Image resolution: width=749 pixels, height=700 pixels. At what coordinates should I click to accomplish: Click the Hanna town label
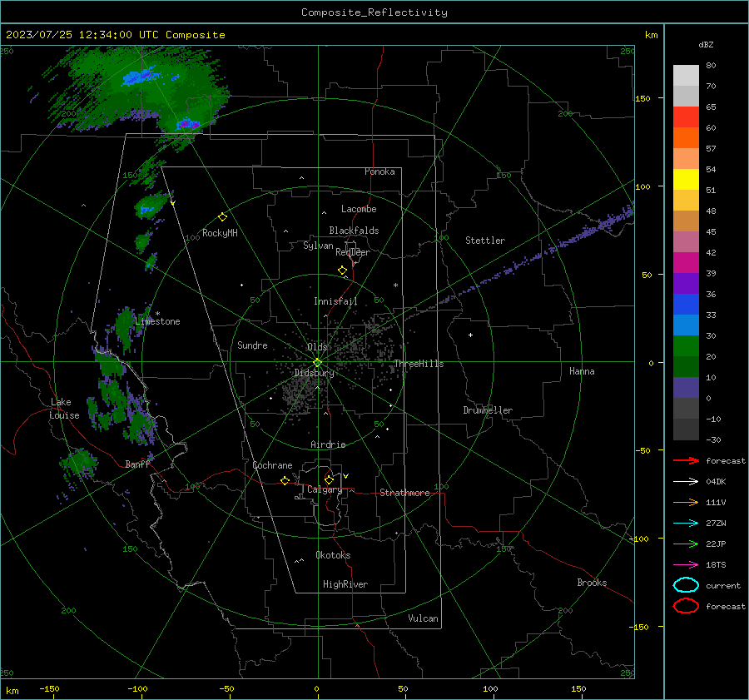pos(582,371)
